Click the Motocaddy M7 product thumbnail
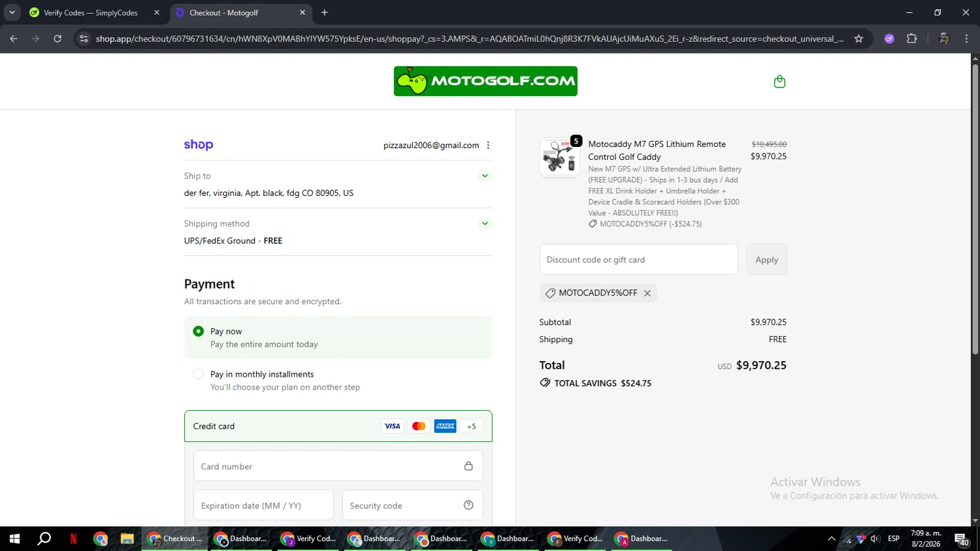Viewport: 980px width, 551px height. coord(559,157)
